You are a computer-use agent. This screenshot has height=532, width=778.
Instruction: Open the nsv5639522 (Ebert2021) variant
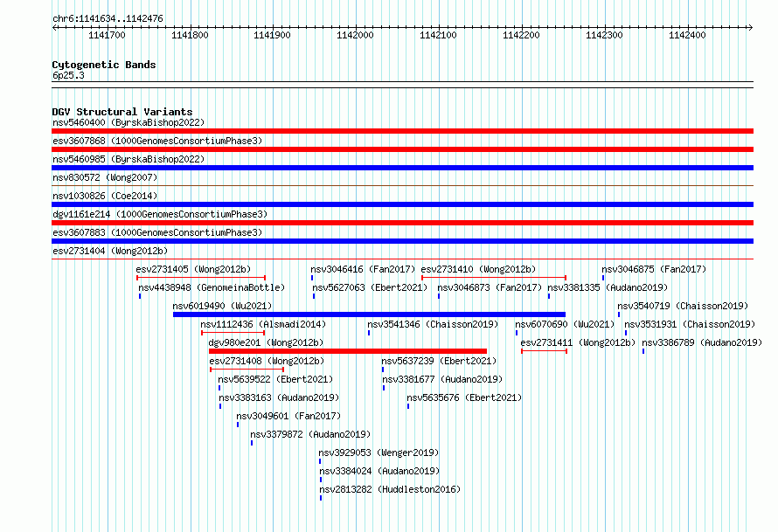click(276, 379)
